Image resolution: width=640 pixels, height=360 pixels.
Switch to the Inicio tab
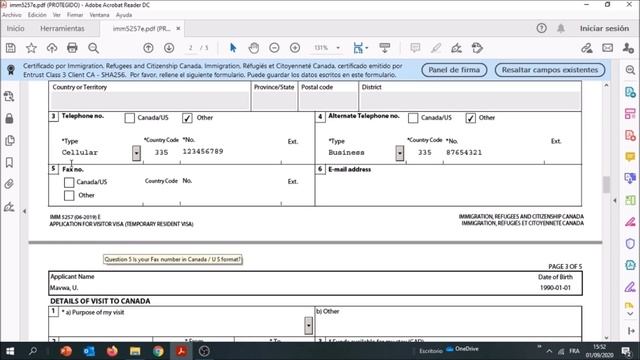[x=16, y=29]
